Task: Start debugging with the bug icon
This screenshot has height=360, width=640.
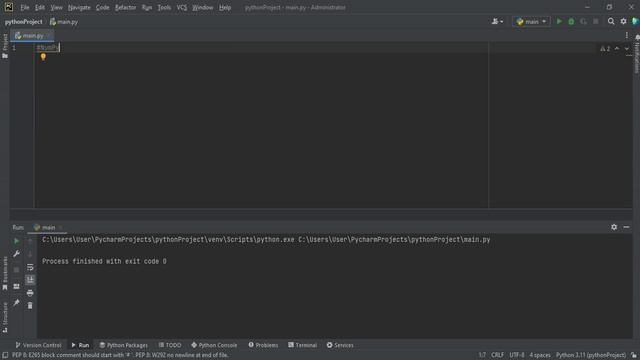Action: (x=571, y=21)
